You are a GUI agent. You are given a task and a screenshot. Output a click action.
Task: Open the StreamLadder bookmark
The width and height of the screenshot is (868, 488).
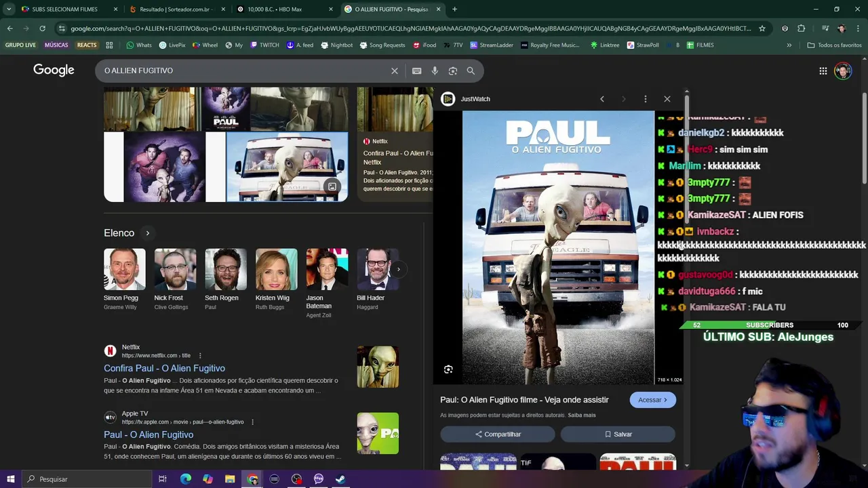coord(492,45)
